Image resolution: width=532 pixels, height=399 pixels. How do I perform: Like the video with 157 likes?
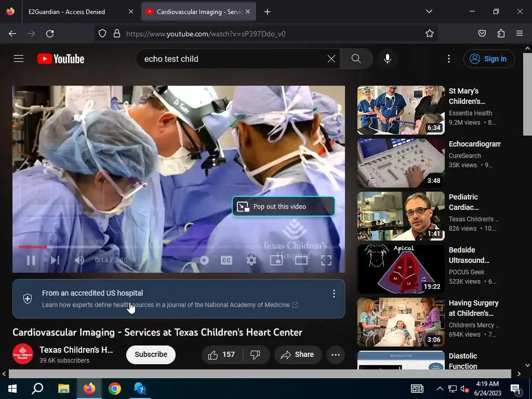point(222,354)
